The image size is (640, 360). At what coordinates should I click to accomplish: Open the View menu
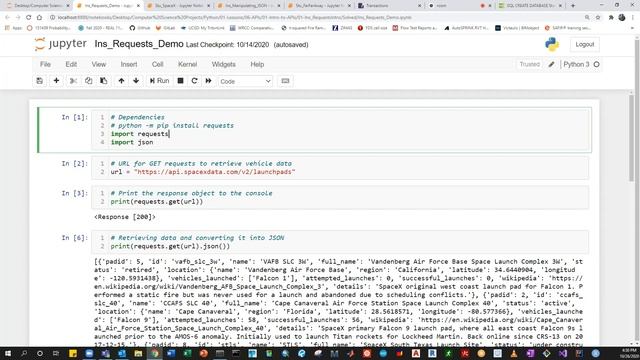point(98,64)
